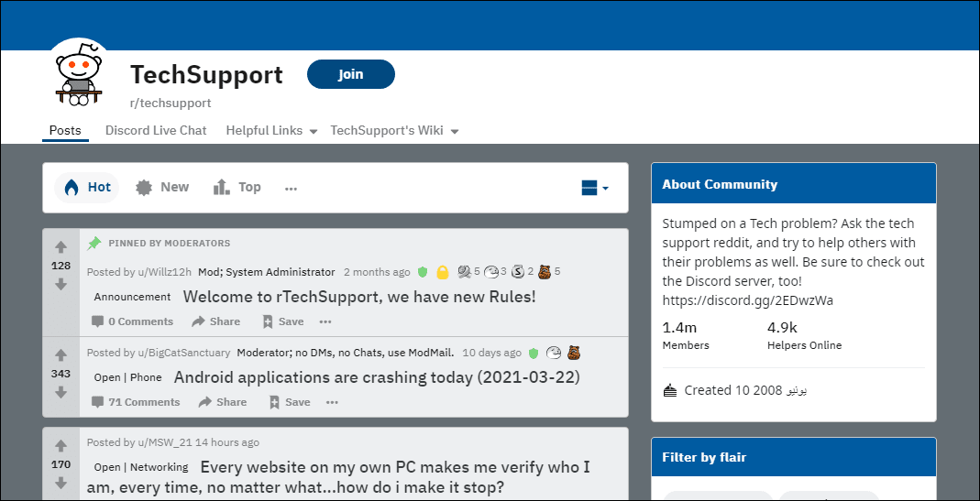Viewport: 980px width, 501px height.
Task: Upvote the Android applications crashing post
Action: [x=61, y=355]
